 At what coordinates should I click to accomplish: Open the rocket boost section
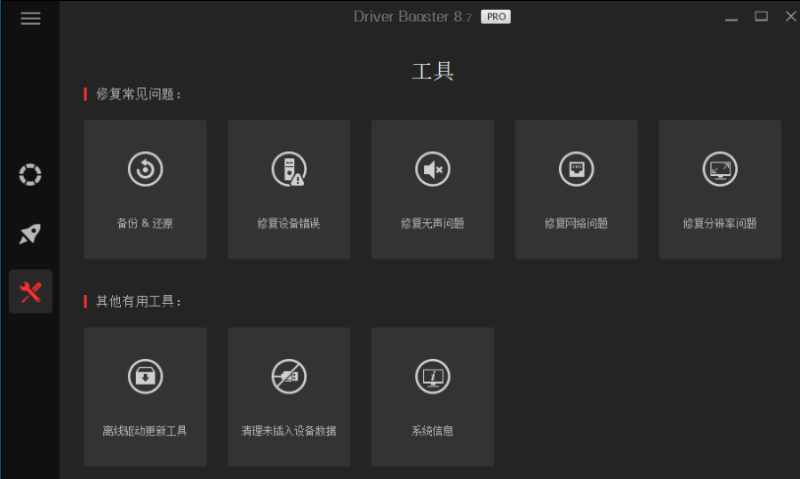point(30,234)
